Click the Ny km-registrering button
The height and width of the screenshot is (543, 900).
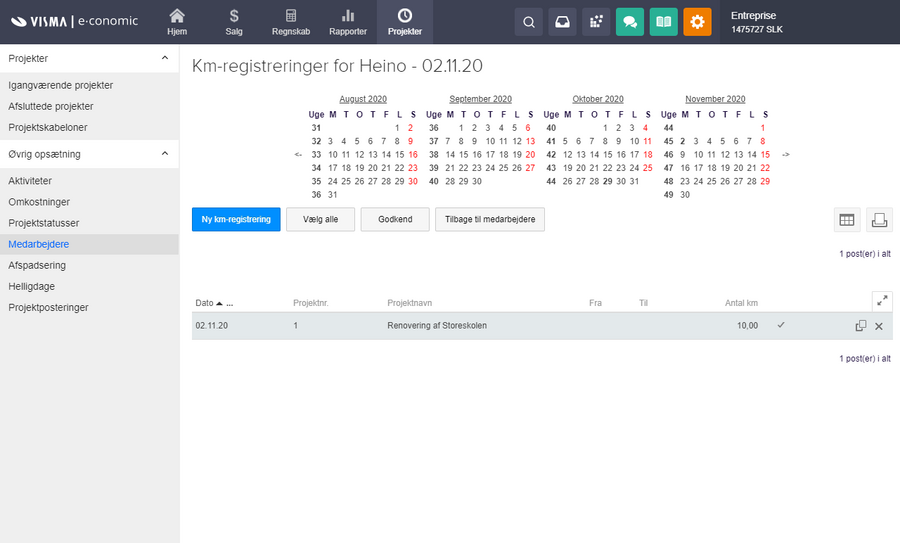click(236, 220)
